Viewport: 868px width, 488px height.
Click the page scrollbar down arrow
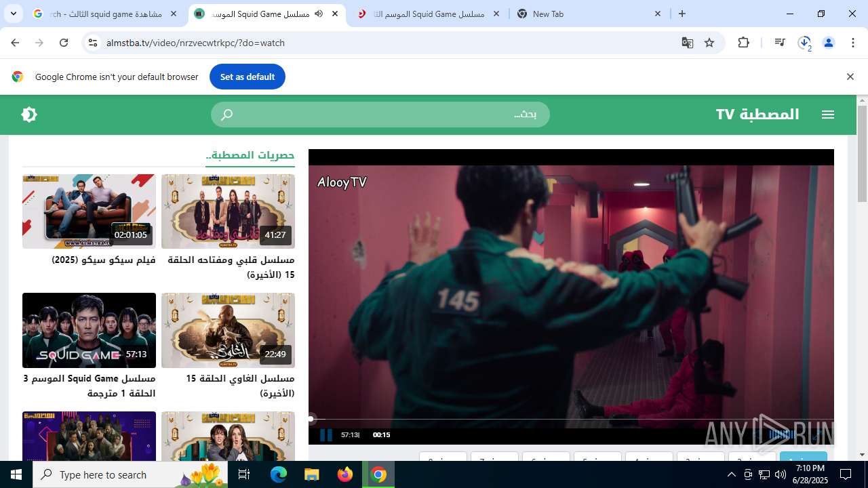pos(862,455)
